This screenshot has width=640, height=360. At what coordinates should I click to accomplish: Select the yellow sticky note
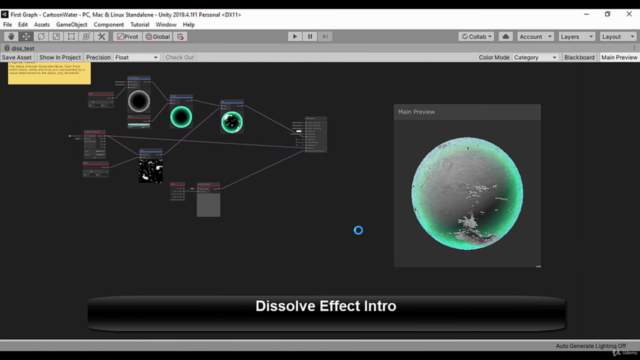(x=49, y=73)
